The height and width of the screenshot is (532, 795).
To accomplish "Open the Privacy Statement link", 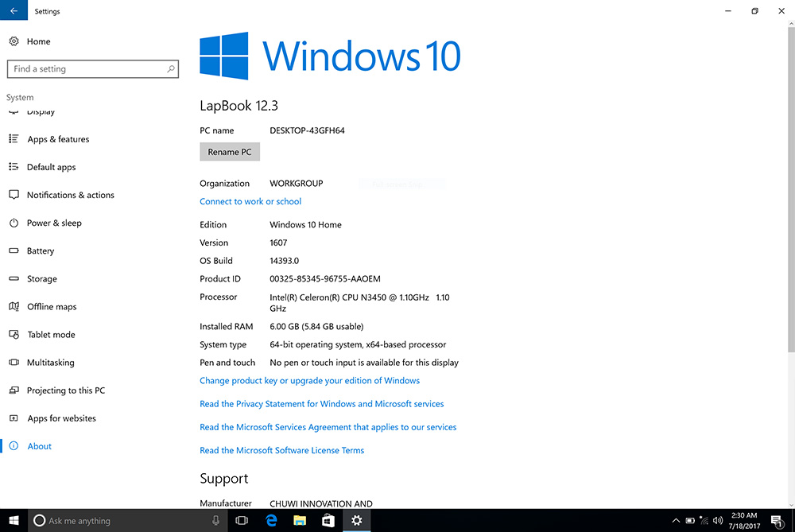I will pyautogui.click(x=321, y=404).
